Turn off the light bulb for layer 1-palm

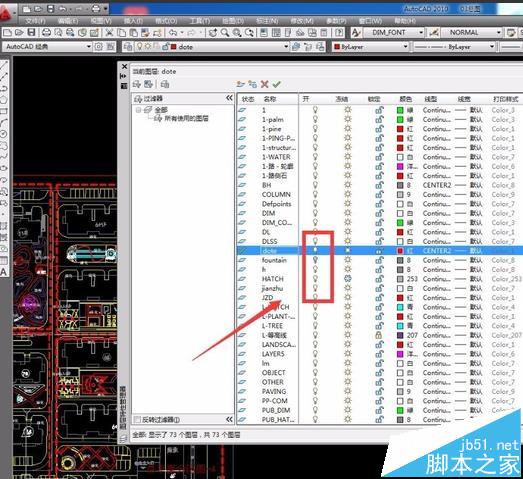315,119
